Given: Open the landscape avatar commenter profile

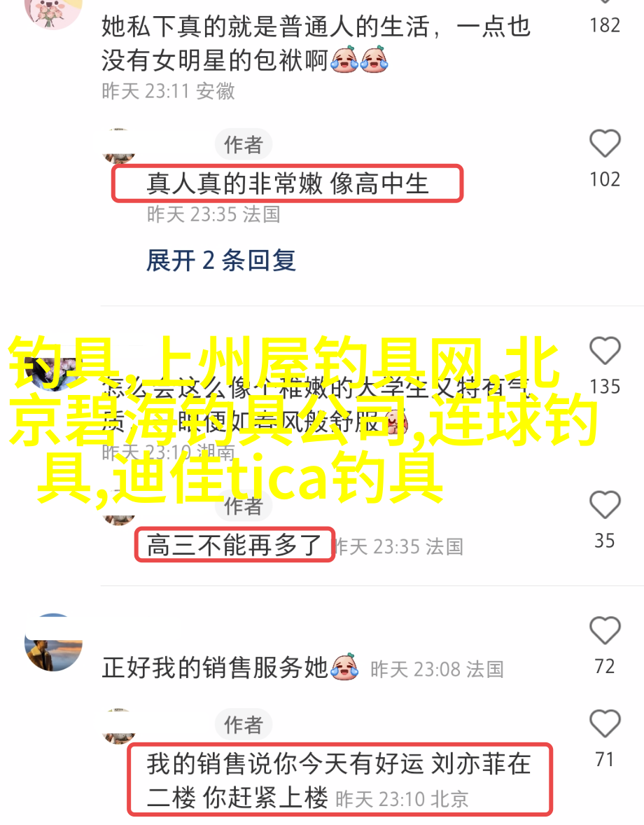Looking at the screenshot, I should click(x=54, y=642).
